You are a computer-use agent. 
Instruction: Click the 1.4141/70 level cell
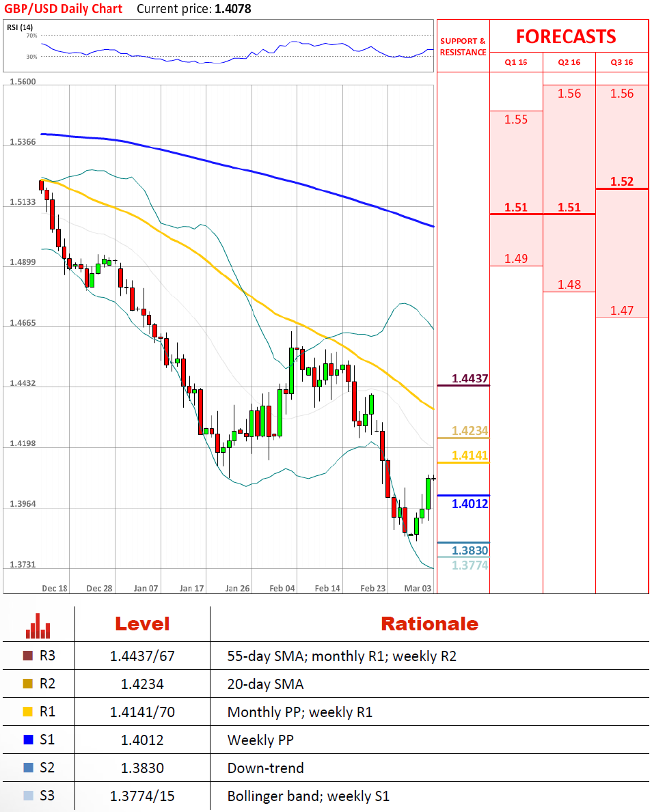pyautogui.click(x=142, y=712)
